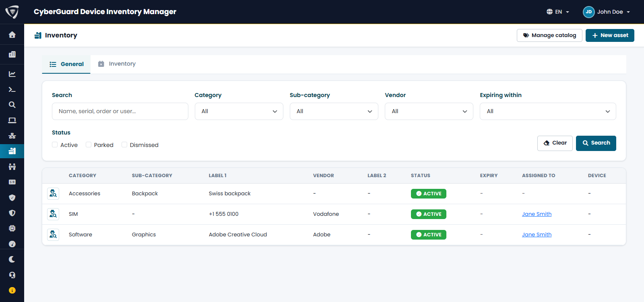Tick the Parked status checkbox
Image resolution: width=644 pixels, height=302 pixels.
pos(89,145)
